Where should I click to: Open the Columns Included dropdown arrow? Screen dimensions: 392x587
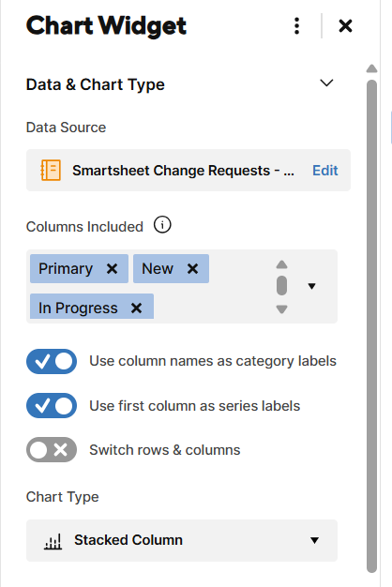[311, 286]
